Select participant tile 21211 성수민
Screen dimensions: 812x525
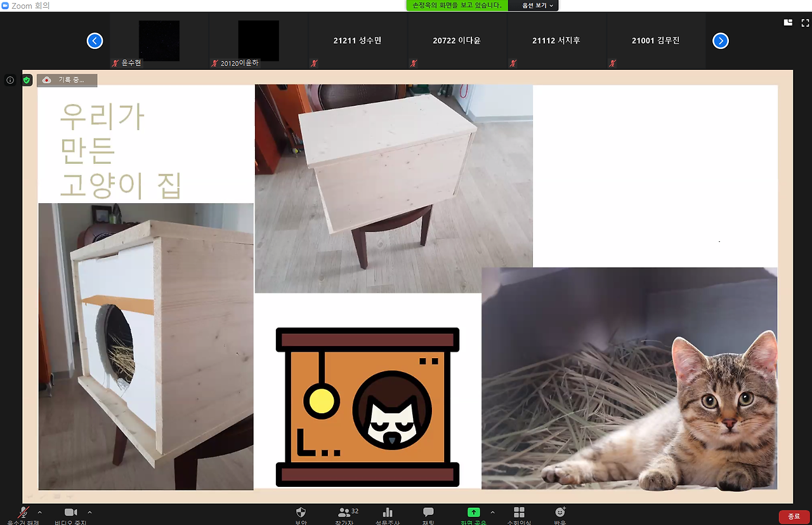click(x=358, y=41)
